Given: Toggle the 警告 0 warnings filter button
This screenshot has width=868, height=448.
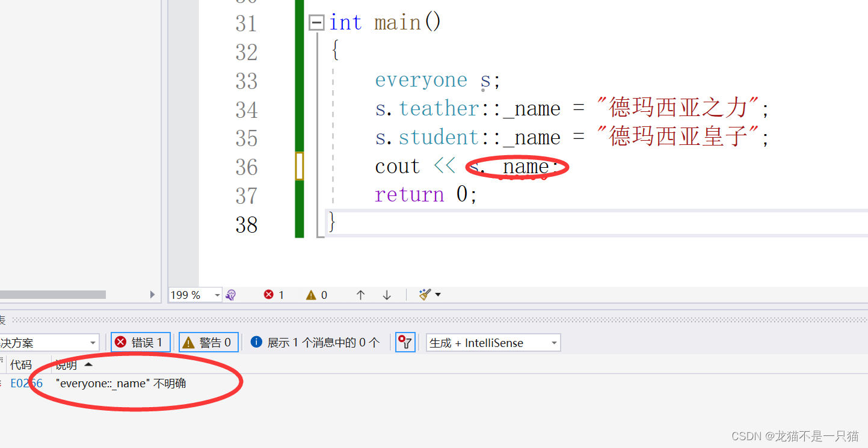Looking at the screenshot, I should tap(209, 343).
